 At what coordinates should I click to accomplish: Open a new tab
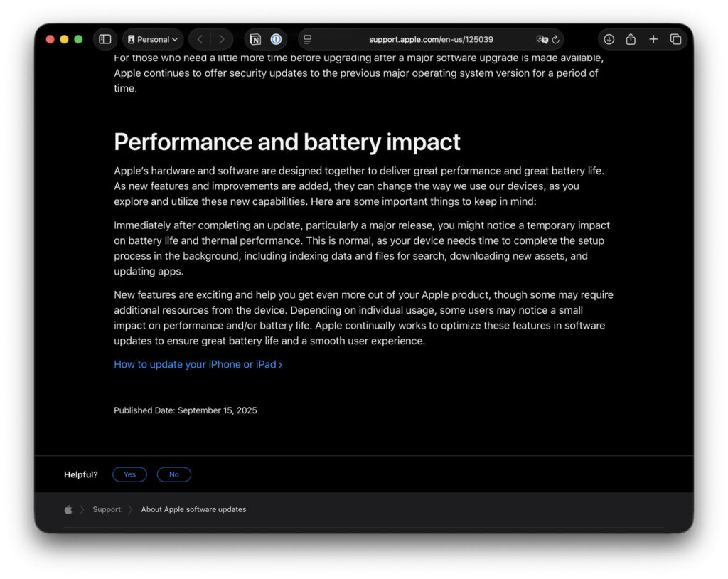653,39
